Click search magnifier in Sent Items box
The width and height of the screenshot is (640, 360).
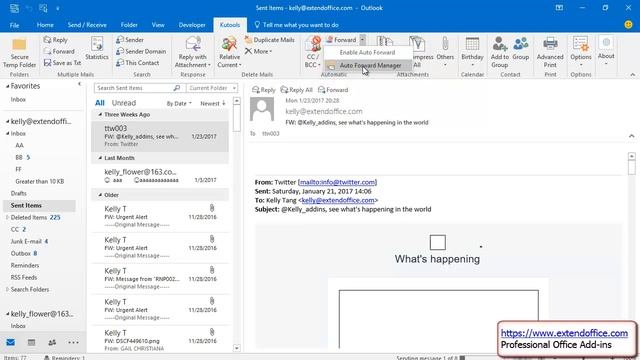point(177,88)
